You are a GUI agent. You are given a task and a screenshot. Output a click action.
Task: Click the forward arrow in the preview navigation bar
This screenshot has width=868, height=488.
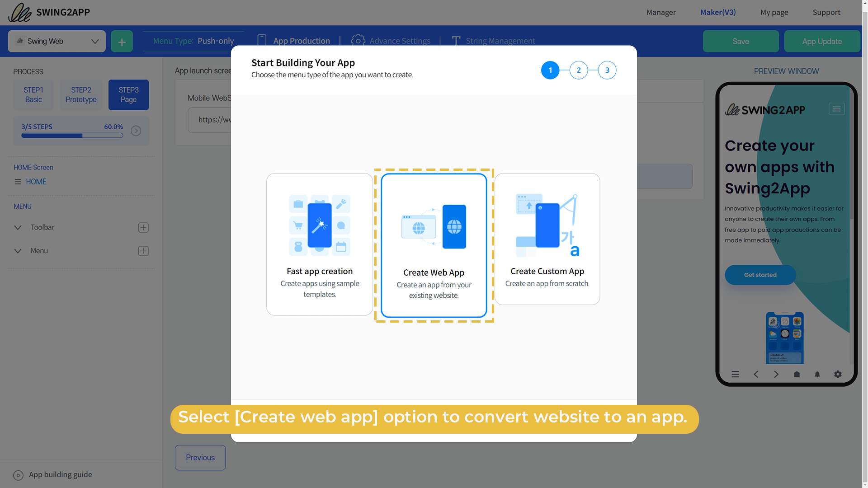[x=776, y=374]
